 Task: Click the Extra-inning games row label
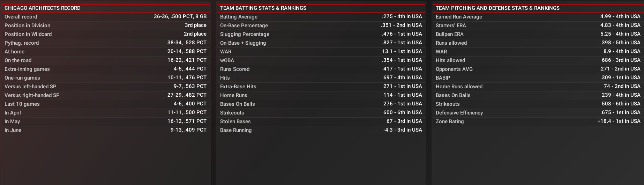pyautogui.click(x=27, y=69)
